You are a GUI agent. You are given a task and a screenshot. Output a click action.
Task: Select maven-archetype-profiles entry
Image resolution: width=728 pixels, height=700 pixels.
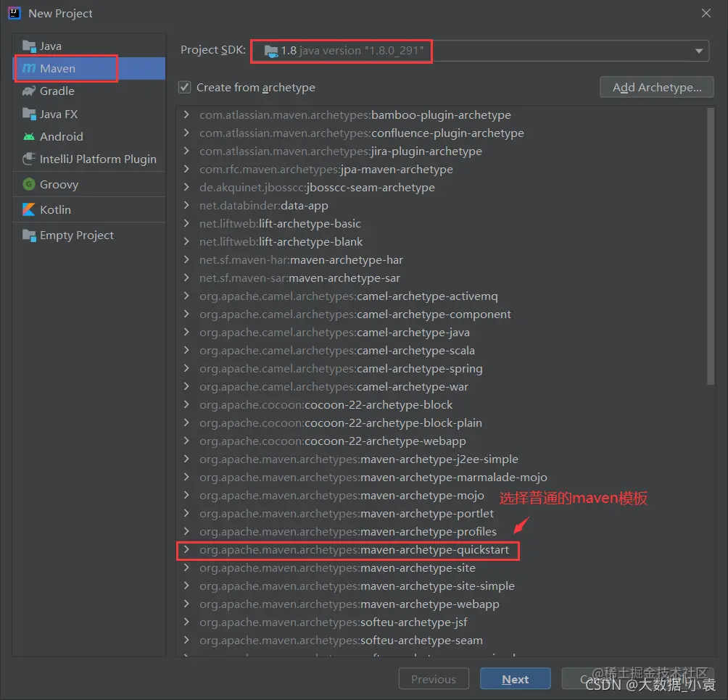click(x=348, y=532)
